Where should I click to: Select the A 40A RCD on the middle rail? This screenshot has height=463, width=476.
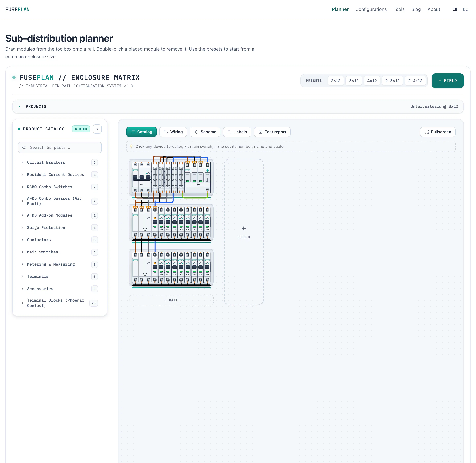(145, 222)
